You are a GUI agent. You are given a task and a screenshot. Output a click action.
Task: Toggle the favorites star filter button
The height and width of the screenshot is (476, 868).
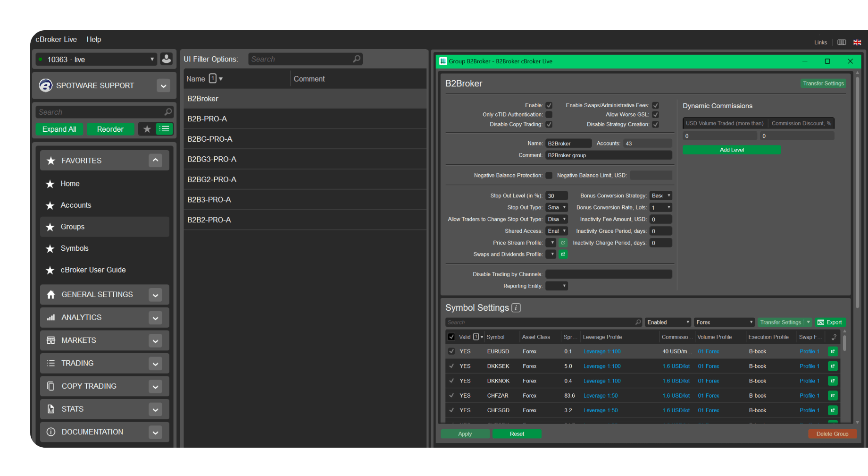147,129
